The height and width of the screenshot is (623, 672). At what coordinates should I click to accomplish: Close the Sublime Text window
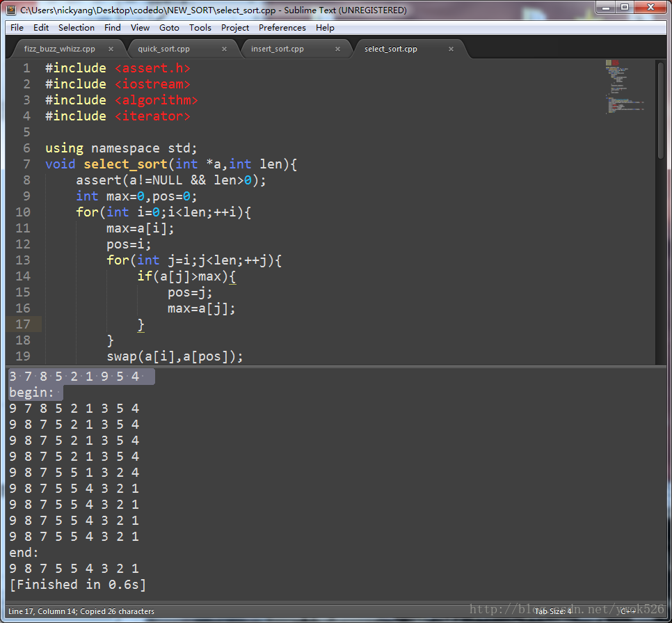click(x=650, y=7)
